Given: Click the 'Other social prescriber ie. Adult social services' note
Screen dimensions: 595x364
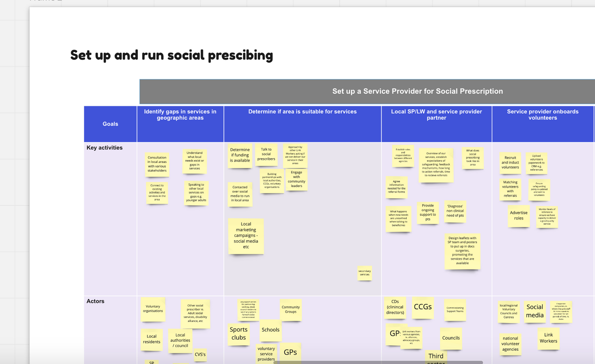Looking at the screenshot, I should pos(195,314).
